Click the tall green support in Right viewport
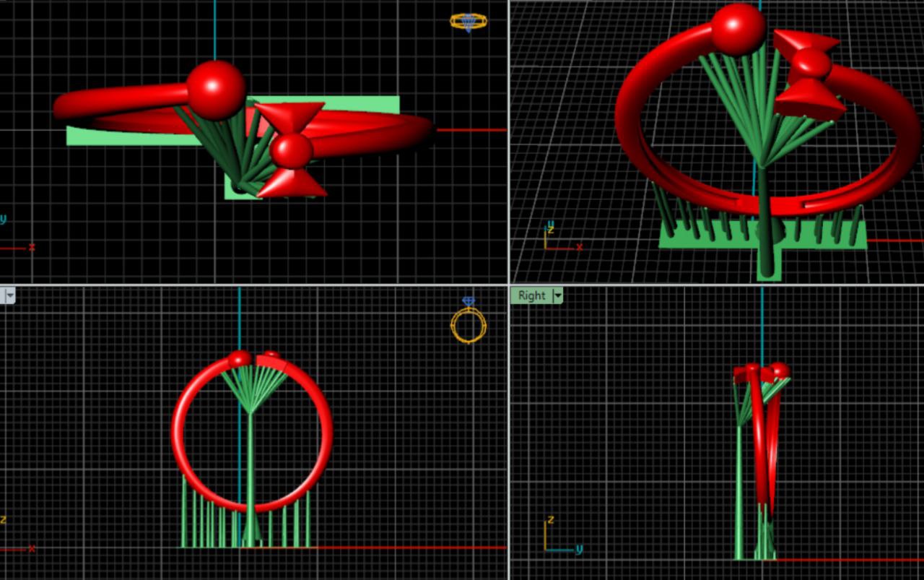This screenshot has width=924, height=580. 738,491
